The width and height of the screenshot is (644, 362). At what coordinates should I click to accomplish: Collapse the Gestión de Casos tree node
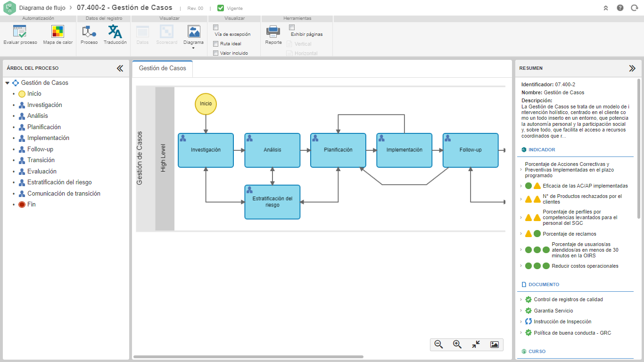tap(7, 83)
